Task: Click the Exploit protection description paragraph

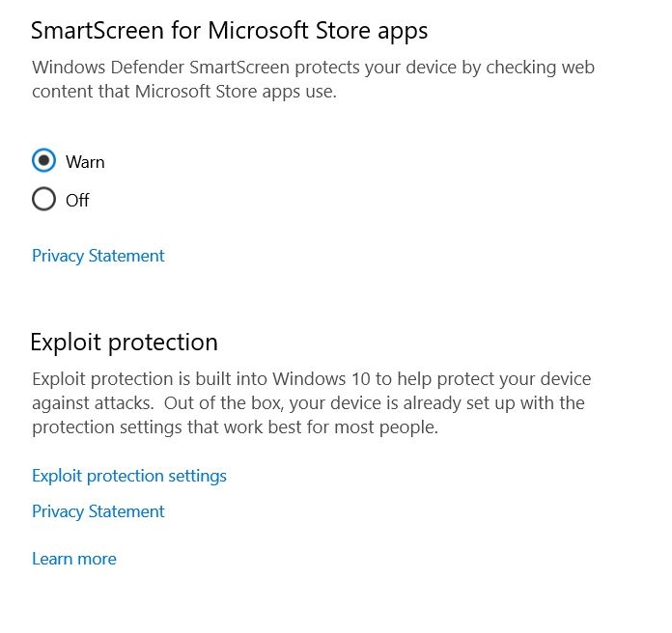Action: [x=311, y=402]
